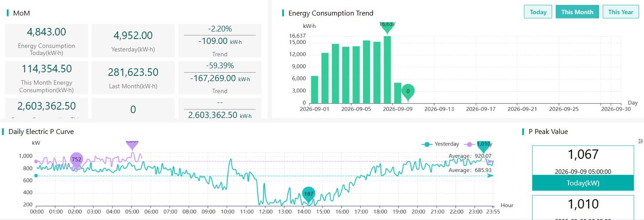This screenshot has height=220, width=644.
Task: Click the Today(kW) peak label band
Action: 583,183
